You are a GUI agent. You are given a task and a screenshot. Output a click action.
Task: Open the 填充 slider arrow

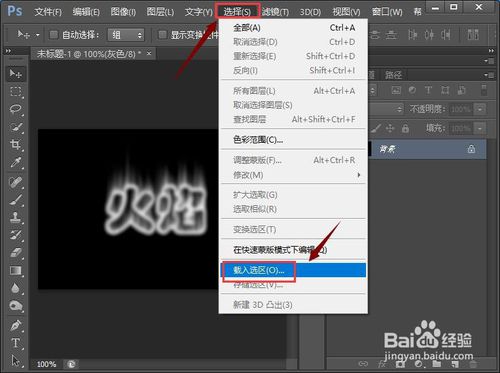[480, 128]
